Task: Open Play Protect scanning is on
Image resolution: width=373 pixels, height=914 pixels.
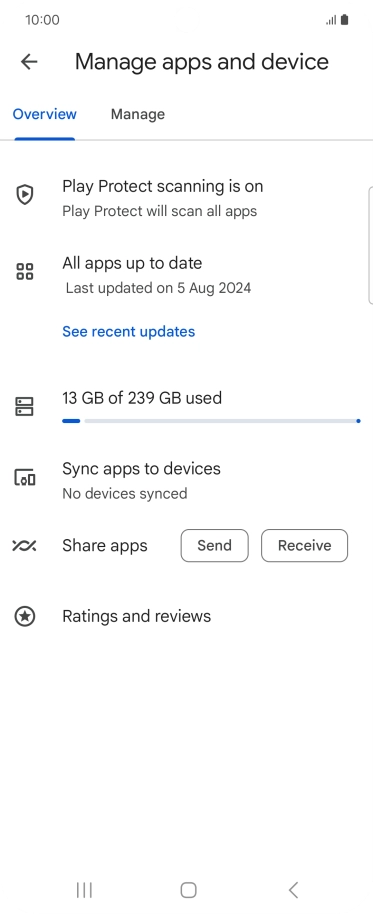Action: (186, 198)
